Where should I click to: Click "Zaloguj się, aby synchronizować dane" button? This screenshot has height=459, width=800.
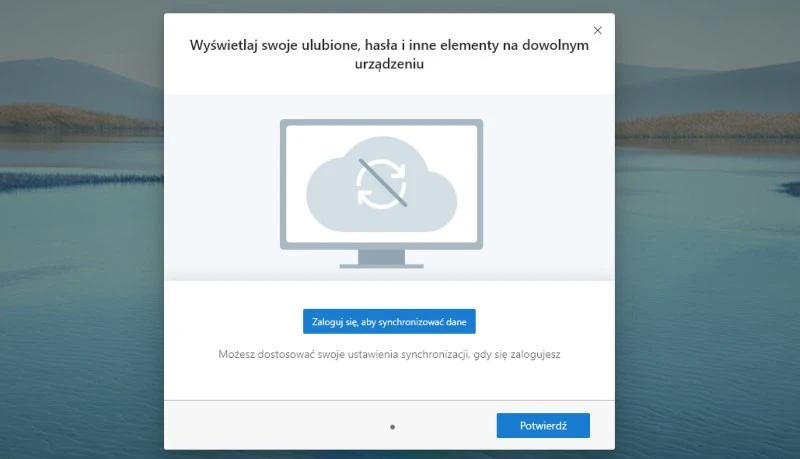(x=389, y=321)
